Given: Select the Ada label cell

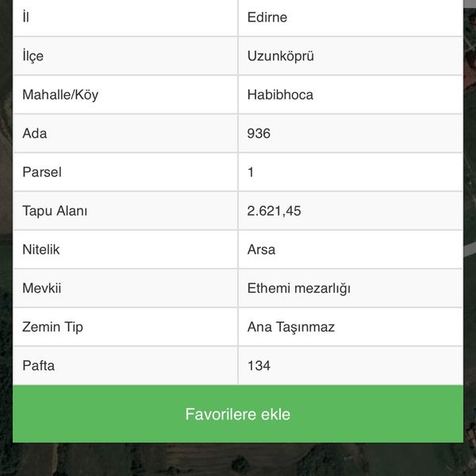Looking at the screenshot, I should [125, 133].
